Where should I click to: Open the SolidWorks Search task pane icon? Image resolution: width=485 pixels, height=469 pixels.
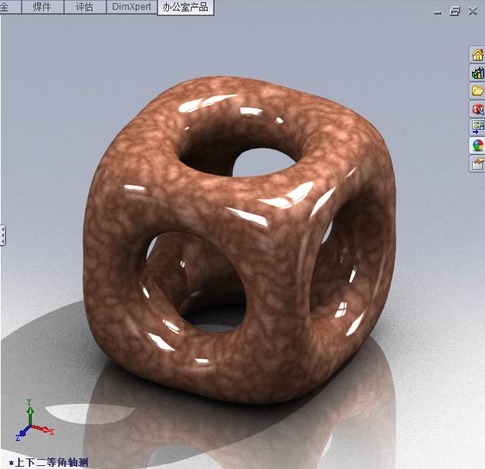click(477, 109)
